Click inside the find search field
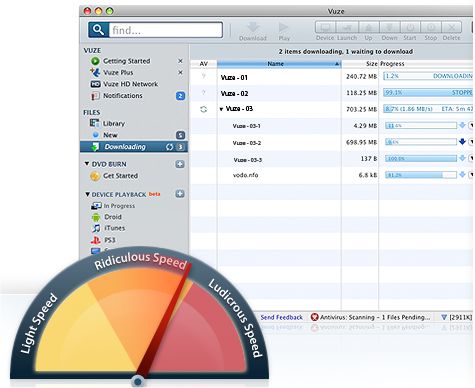 [x=165, y=30]
